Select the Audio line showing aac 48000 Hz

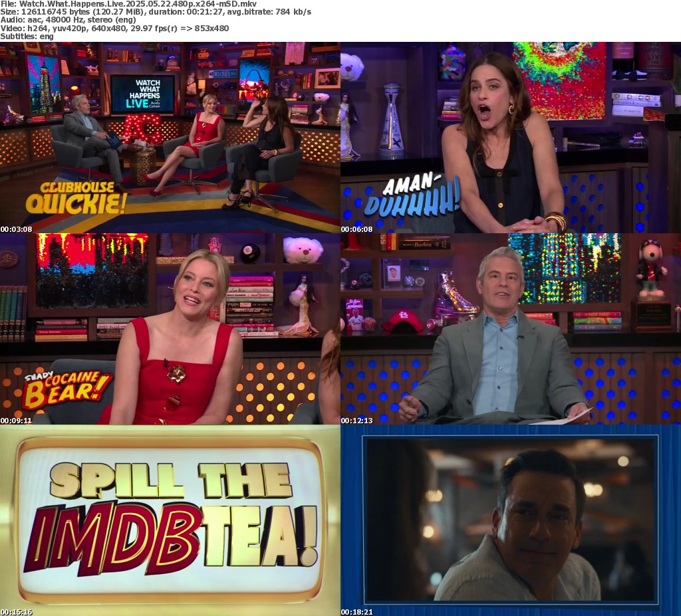pos(68,19)
